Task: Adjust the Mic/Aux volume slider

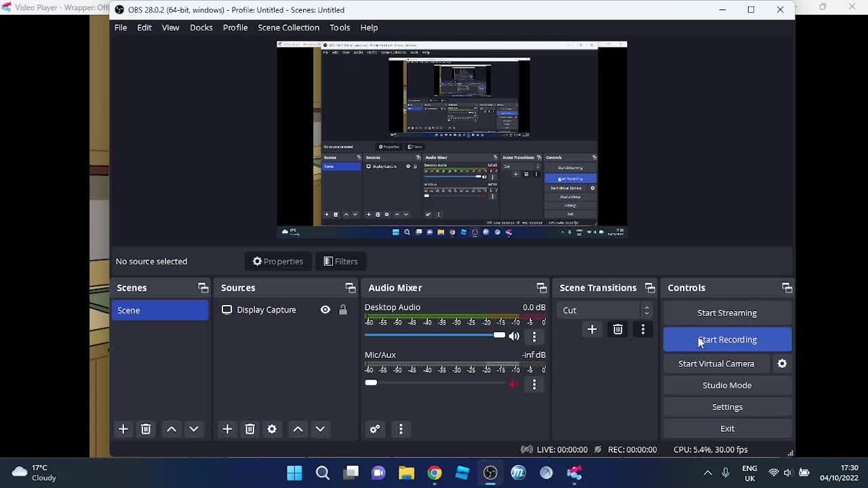Action: click(x=435, y=383)
